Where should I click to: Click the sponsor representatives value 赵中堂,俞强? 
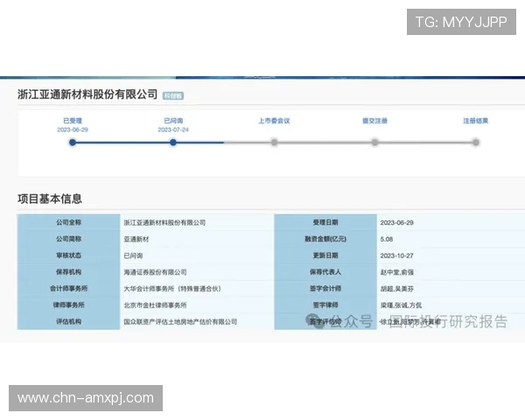tap(396, 272)
